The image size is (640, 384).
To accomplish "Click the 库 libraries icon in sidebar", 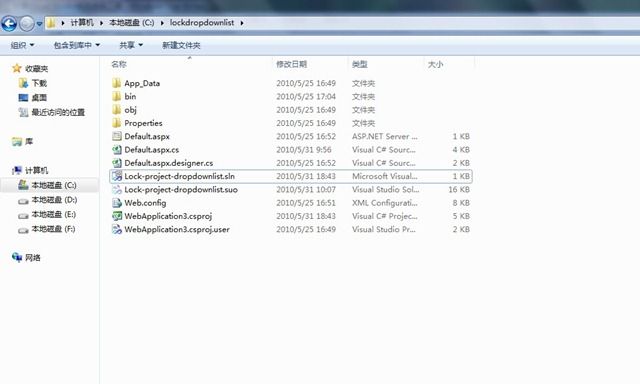I will pos(17,142).
